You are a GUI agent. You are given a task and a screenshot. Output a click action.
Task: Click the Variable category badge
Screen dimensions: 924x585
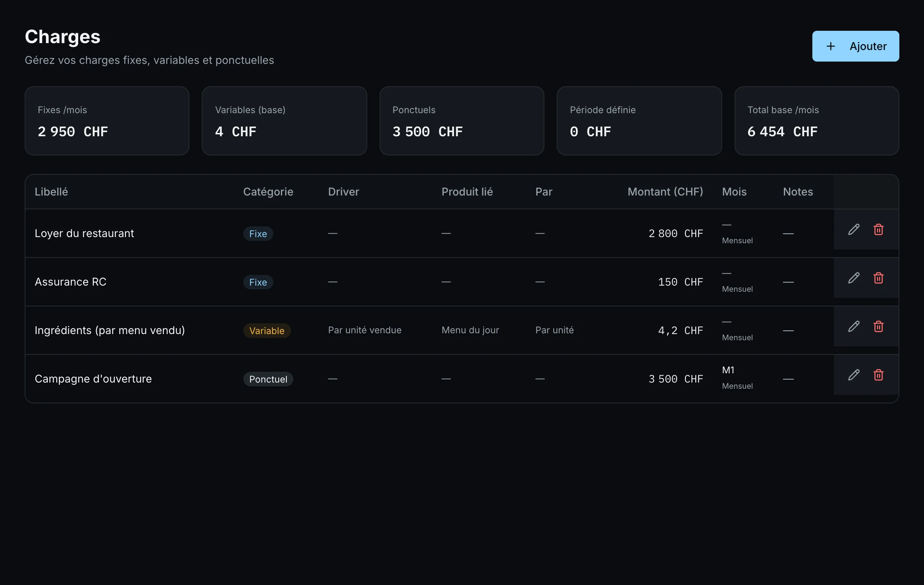(x=267, y=331)
